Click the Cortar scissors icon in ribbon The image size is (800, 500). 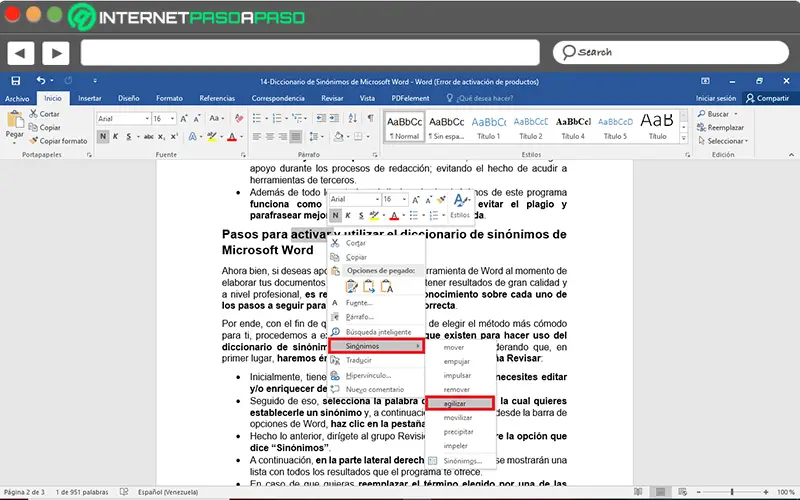click(34, 114)
